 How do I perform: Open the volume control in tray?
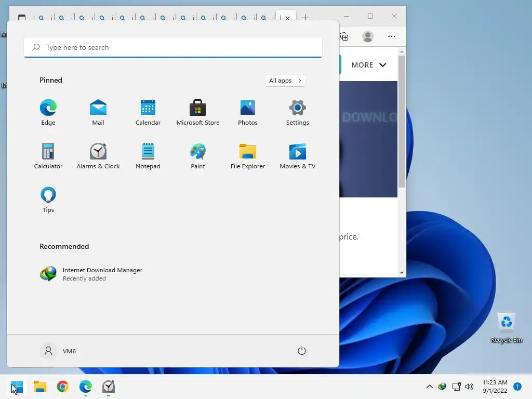(x=469, y=387)
